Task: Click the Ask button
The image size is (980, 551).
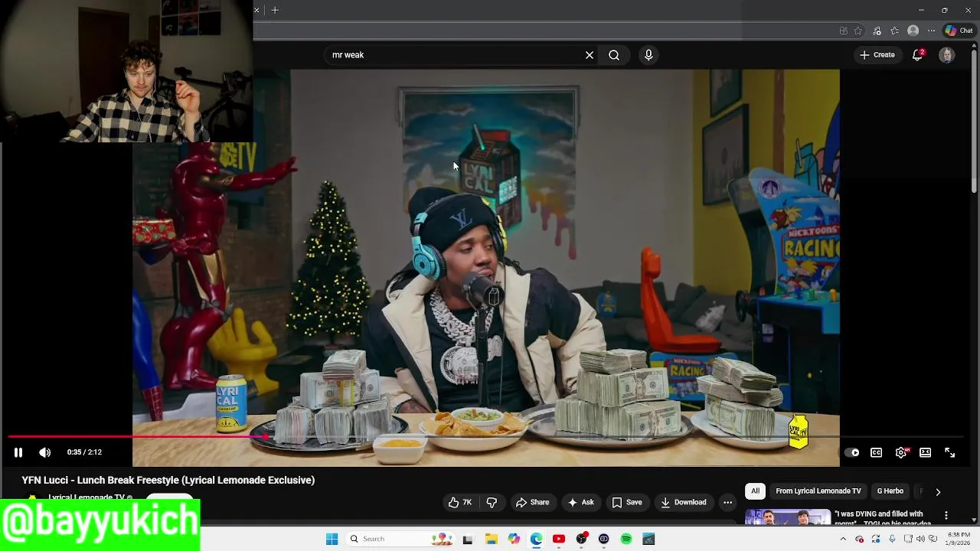Action: (580, 502)
